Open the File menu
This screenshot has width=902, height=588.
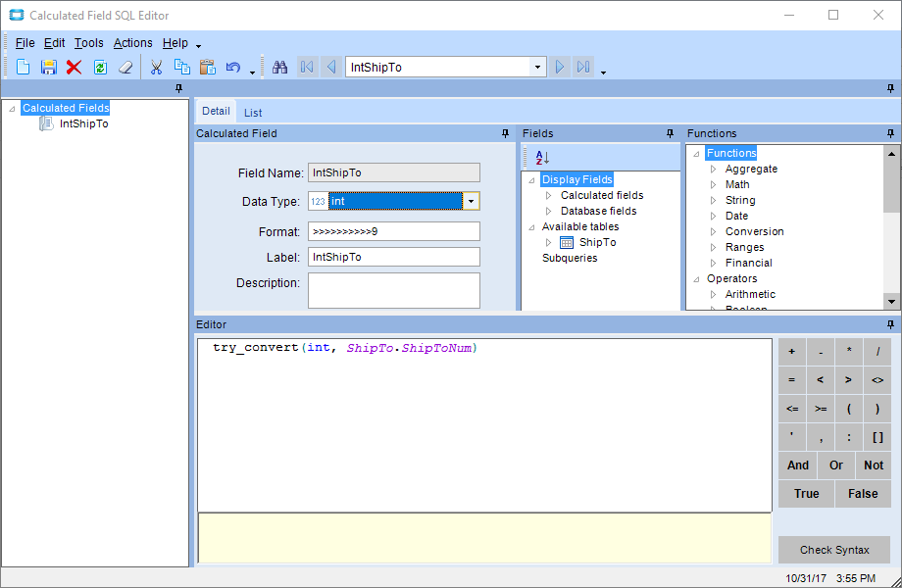coord(25,43)
